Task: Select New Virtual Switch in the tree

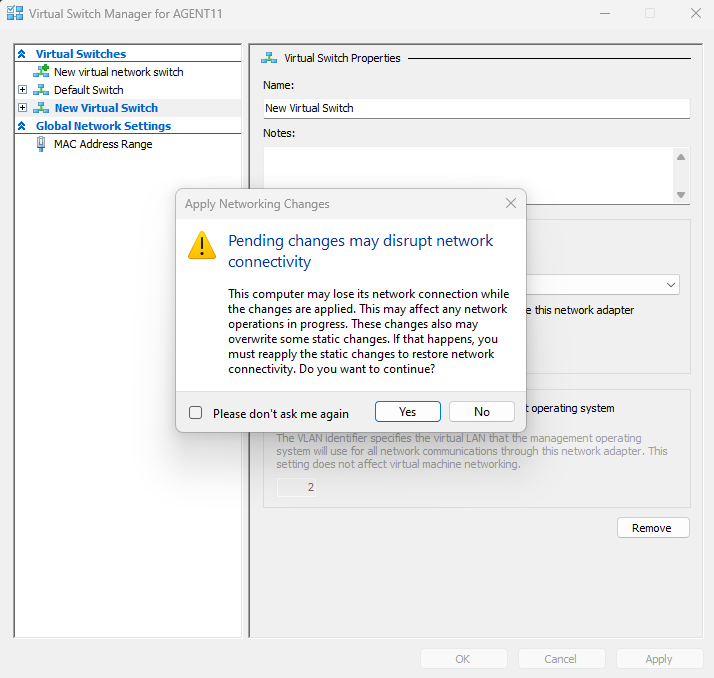Action: [x=106, y=108]
